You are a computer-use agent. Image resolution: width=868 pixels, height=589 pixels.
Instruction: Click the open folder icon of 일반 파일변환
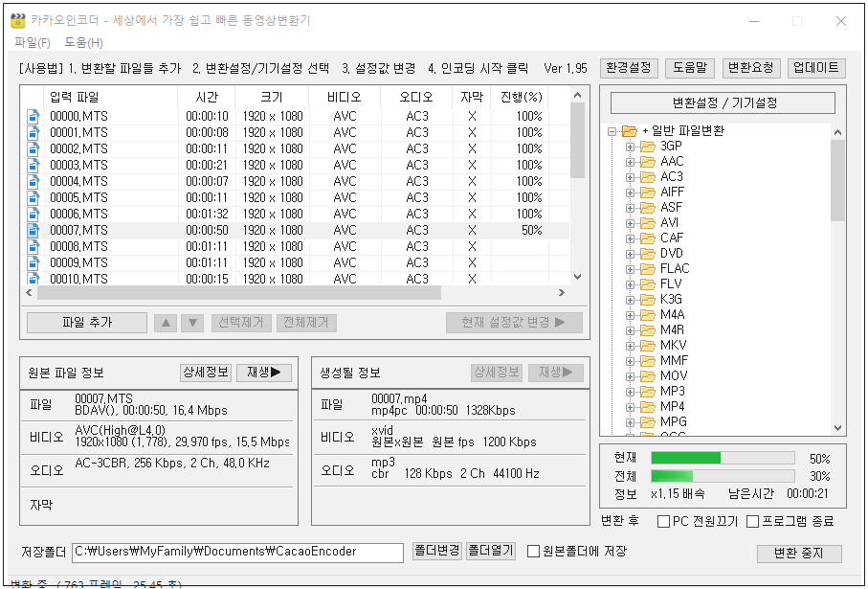(630, 131)
